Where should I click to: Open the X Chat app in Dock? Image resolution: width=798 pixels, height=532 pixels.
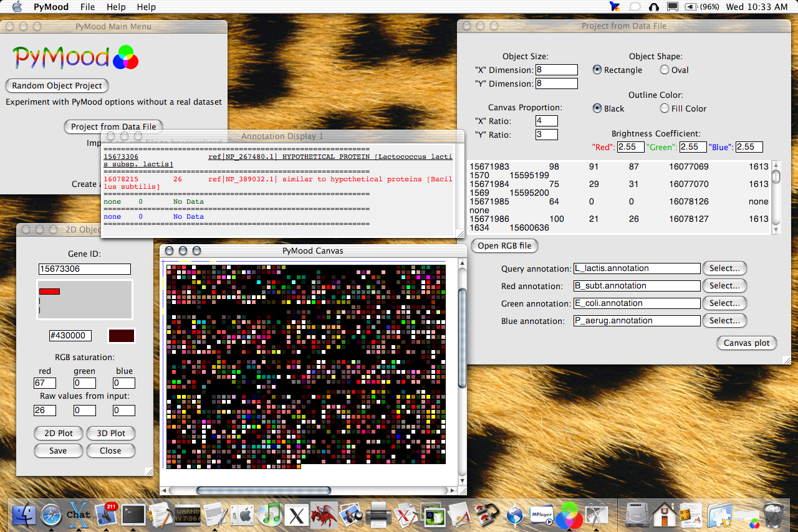pyautogui.click(x=79, y=515)
